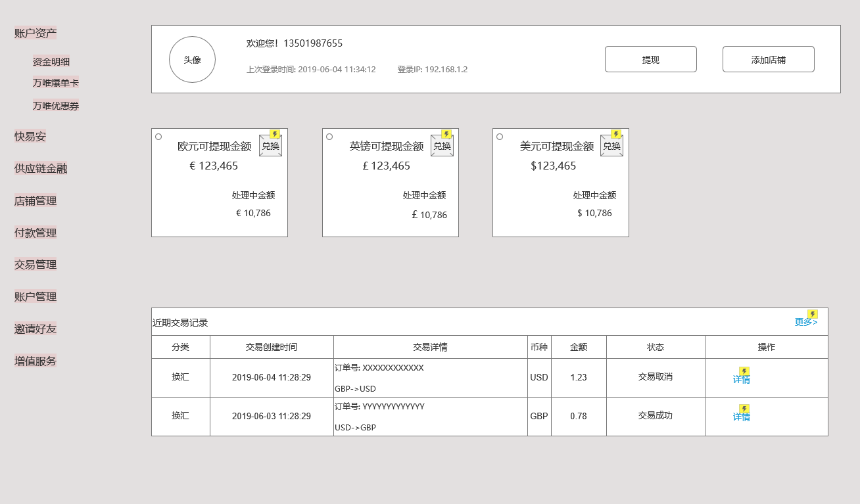Go to 账户管理 in the sidebar

pyautogui.click(x=36, y=296)
